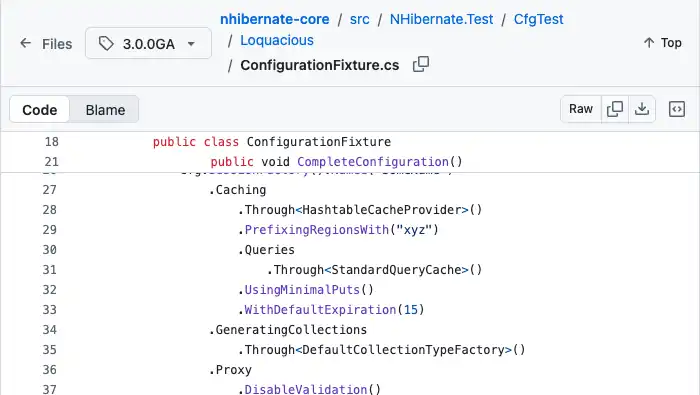Click PrefixingRegionsWith symbol on line 29
Screen dimensions: 700x395
tap(317, 230)
